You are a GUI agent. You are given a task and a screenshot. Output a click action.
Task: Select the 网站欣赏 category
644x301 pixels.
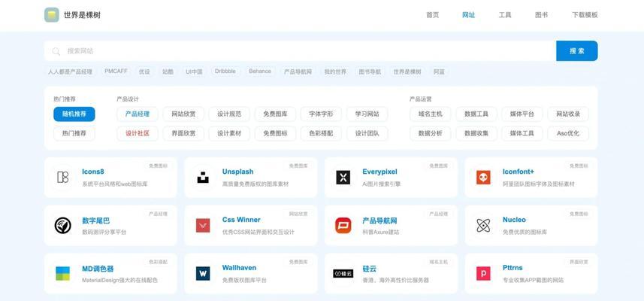(183, 114)
